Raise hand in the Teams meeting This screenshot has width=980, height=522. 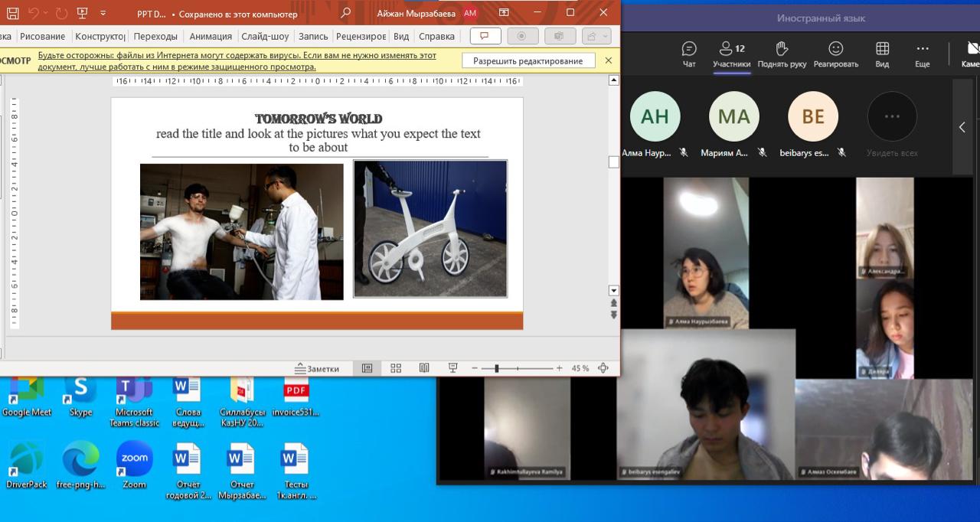782,55
